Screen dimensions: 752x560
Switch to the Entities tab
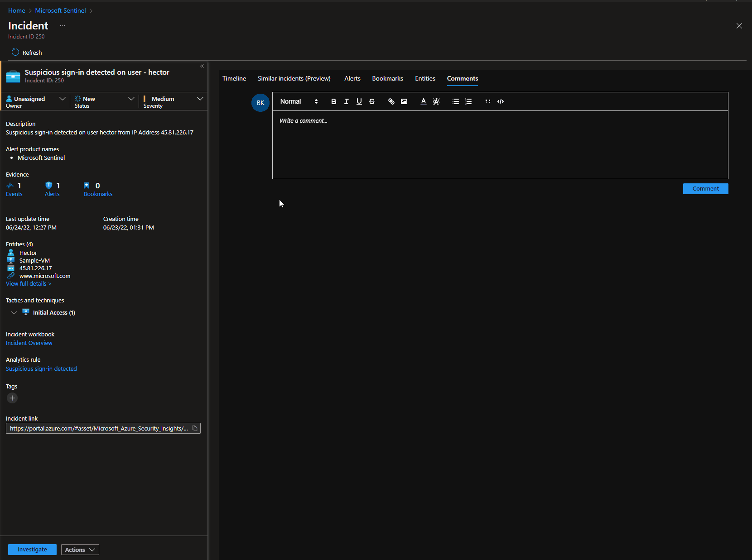(x=425, y=78)
